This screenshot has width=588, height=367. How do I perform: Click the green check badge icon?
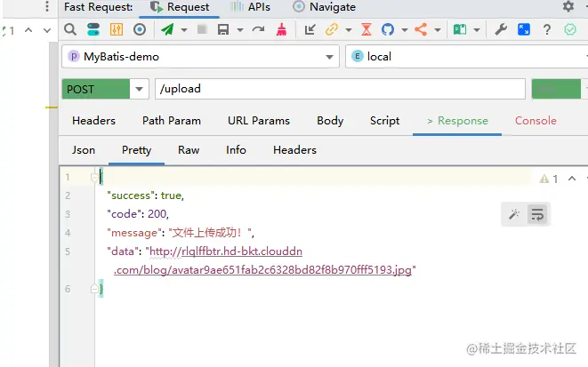click(x=570, y=29)
